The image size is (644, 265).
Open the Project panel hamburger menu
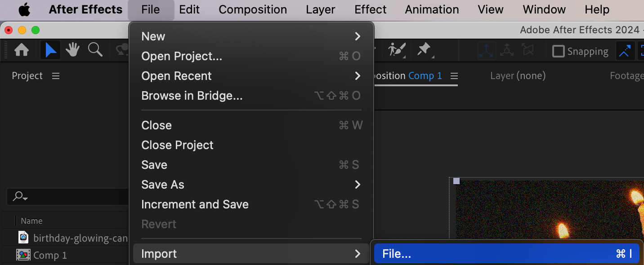point(56,76)
